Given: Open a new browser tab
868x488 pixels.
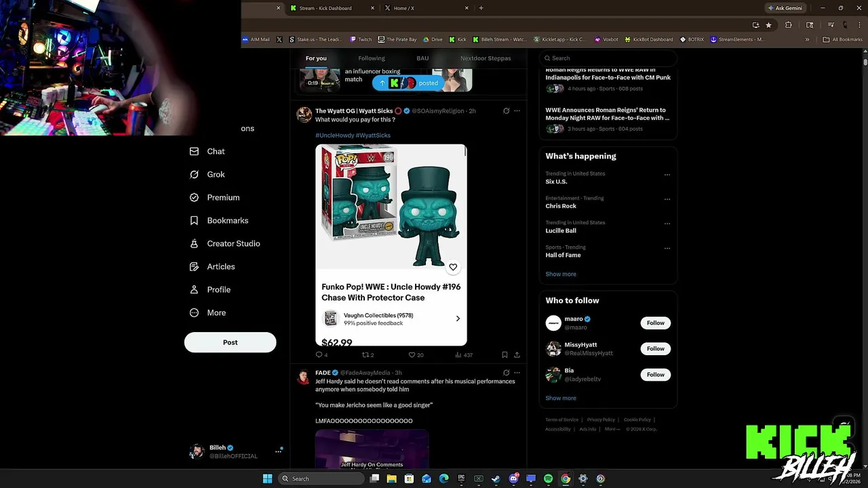Looking at the screenshot, I should coord(481,8).
